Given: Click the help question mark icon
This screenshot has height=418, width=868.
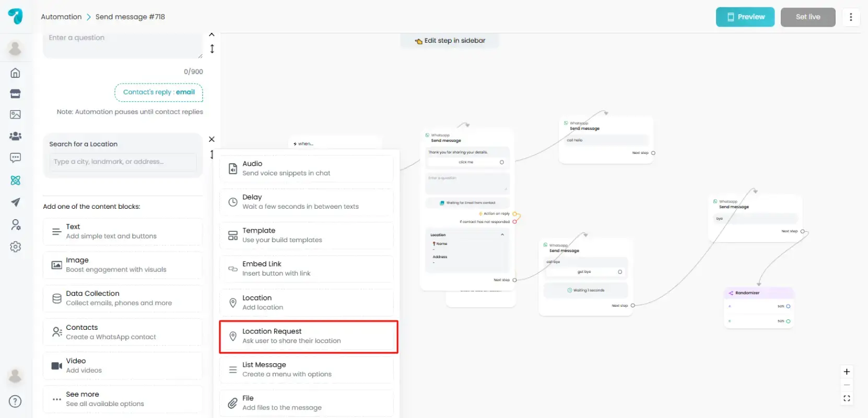Looking at the screenshot, I should click(15, 401).
